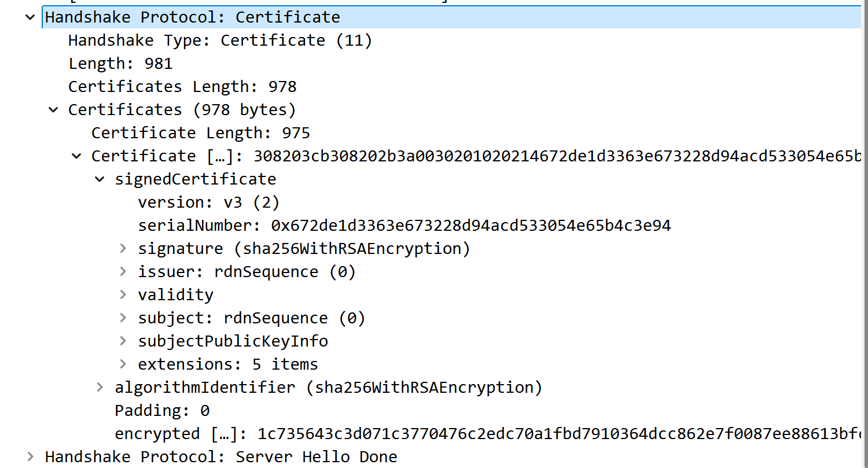This screenshot has height=468, width=868.
Task: Collapse the signedCertificate node
Action: [x=100, y=179]
